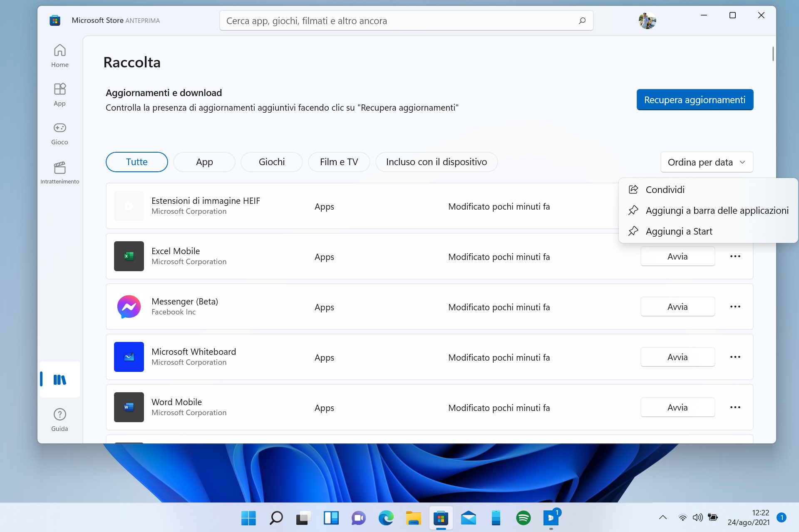The height and width of the screenshot is (532, 799).
Task: Click Word Mobile app name
Action: (176, 402)
